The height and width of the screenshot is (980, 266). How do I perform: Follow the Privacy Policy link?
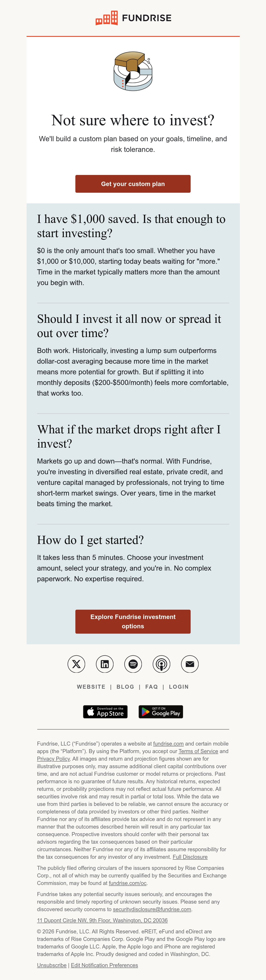point(54,759)
